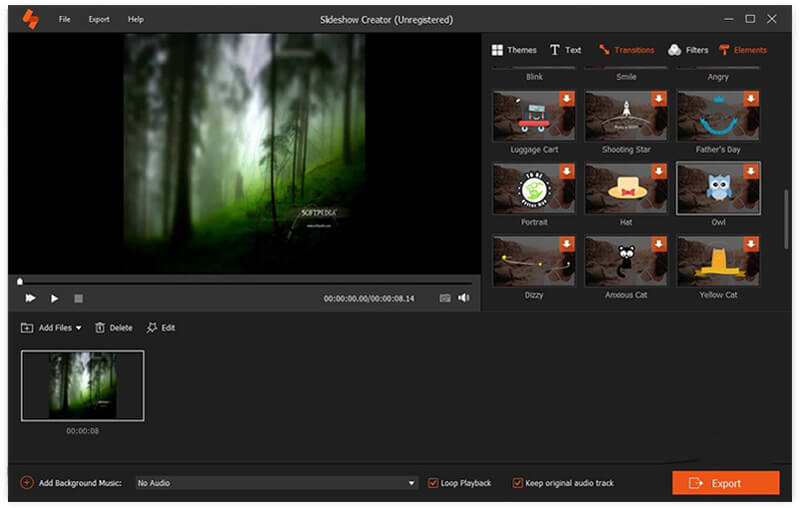Click the Add Background Music plus icon
Screen dimensions: 800x508
[x=27, y=483]
